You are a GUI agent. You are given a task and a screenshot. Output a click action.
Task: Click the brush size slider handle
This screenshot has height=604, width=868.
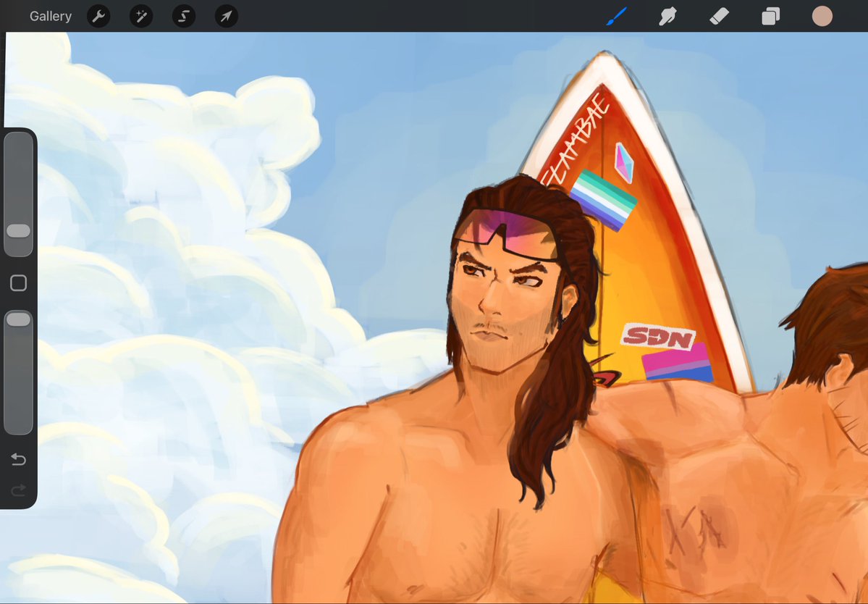point(18,231)
